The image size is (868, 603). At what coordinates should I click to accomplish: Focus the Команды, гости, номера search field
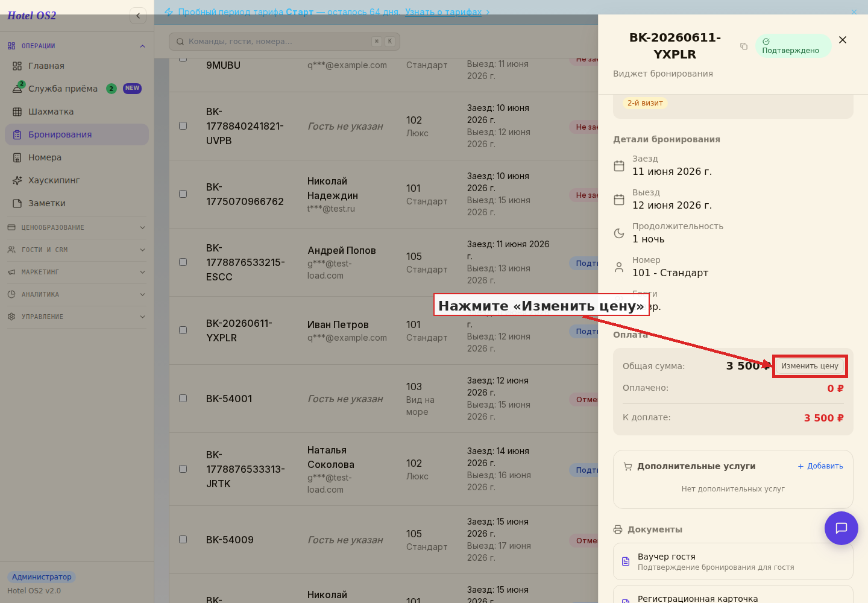click(285, 42)
